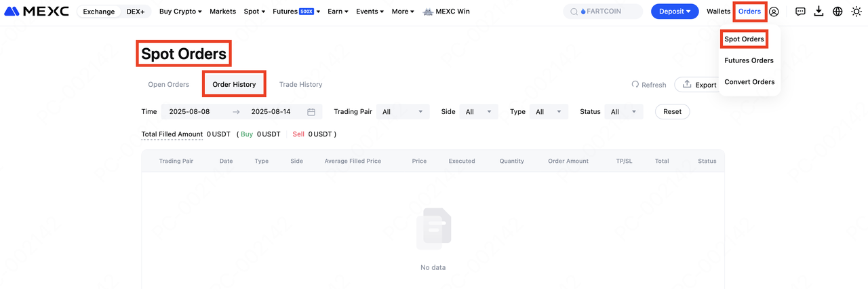The image size is (868, 289).
Task: Open the Side filter dropdown
Action: tap(479, 112)
